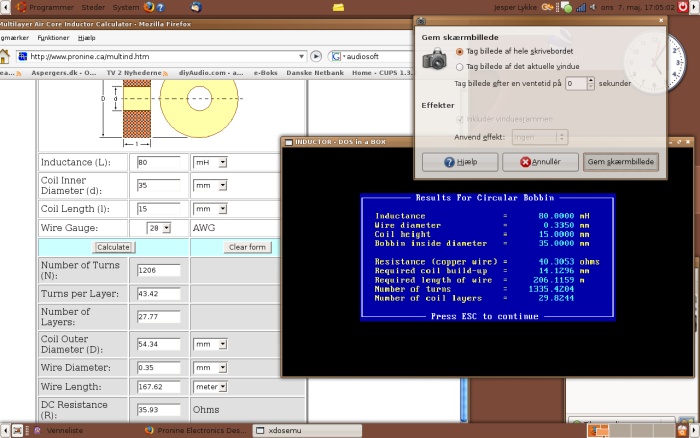700x438 pixels.
Task: Open the 'Anvend effekt' dropdown
Action: 540,137
